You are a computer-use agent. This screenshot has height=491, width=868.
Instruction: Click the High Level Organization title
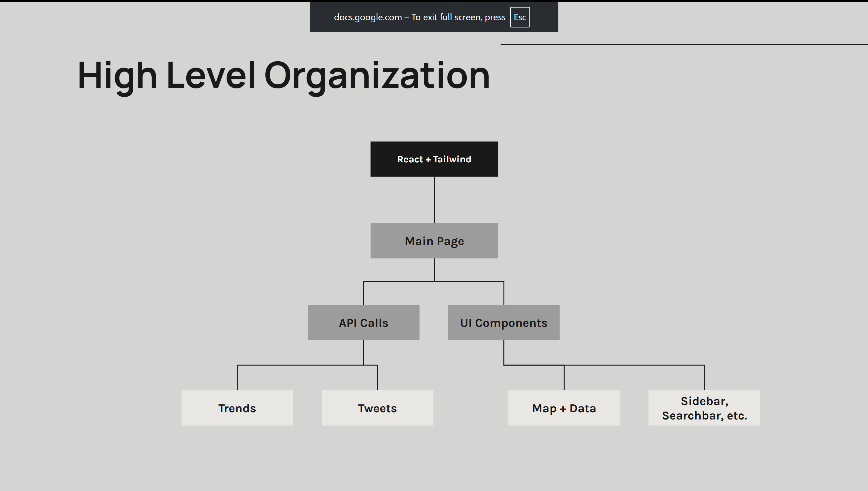coord(283,75)
